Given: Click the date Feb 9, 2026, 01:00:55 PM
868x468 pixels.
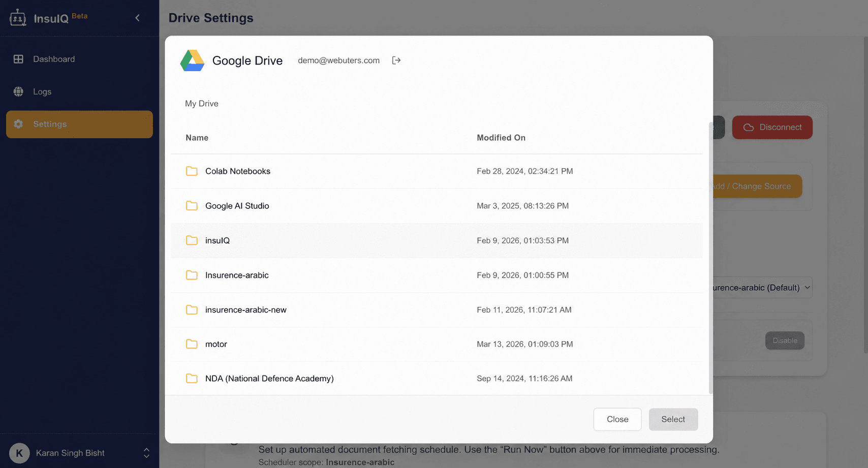Looking at the screenshot, I should point(523,275).
